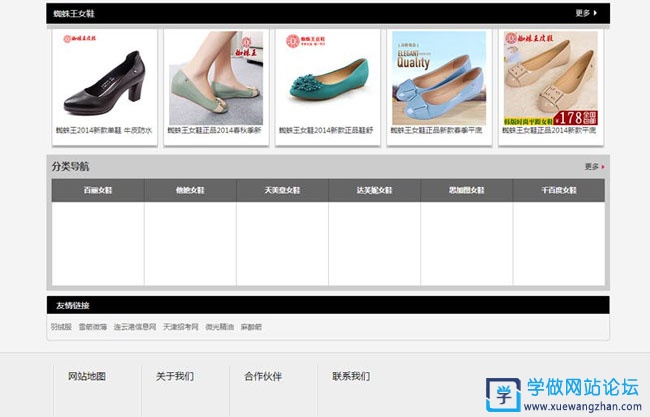Select the green flats on feet photo

pos(214,77)
